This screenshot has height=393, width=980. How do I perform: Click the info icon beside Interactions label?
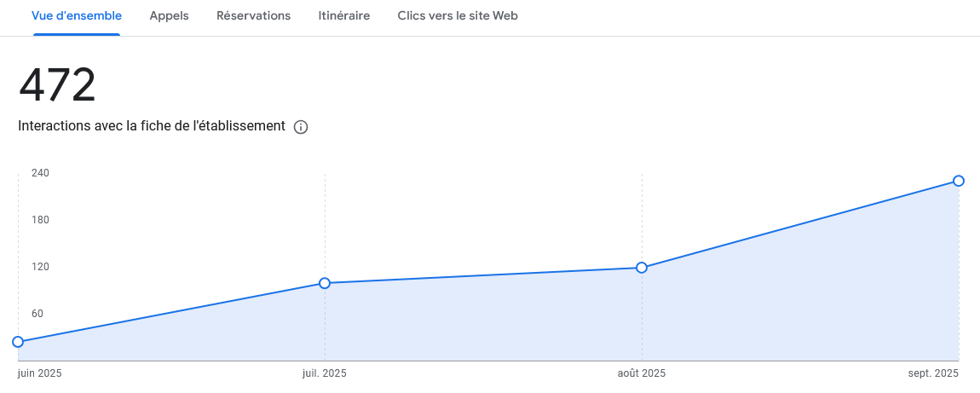(x=301, y=127)
